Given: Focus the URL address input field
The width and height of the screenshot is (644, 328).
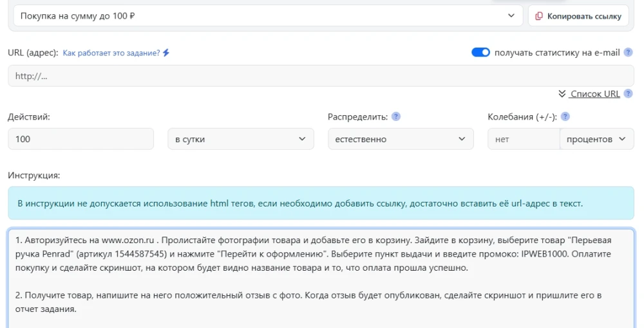Looking at the screenshot, I should [321, 76].
